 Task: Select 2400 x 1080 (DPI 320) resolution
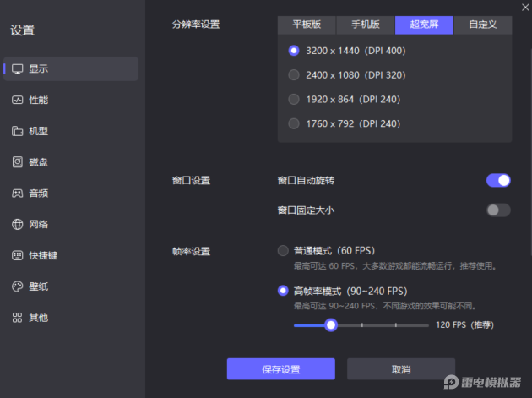pos(294,74)
